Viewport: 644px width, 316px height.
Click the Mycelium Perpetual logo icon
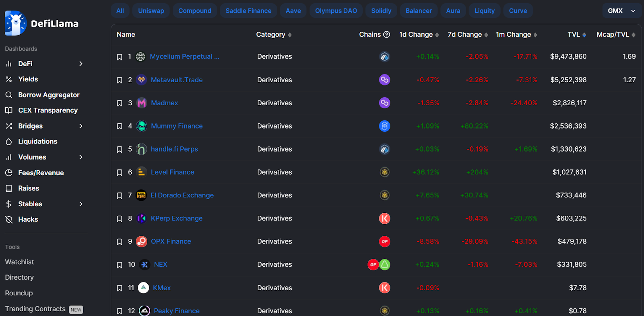[140, 57]
